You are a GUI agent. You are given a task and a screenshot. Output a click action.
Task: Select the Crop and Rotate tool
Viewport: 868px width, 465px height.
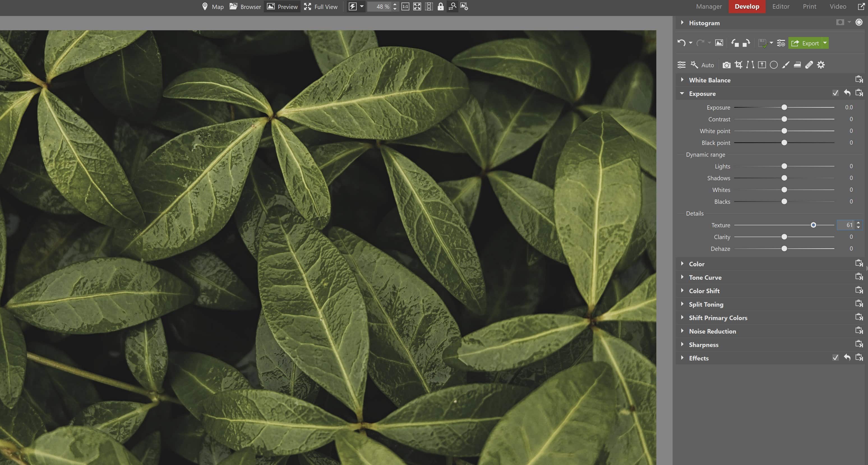point(738,65)
